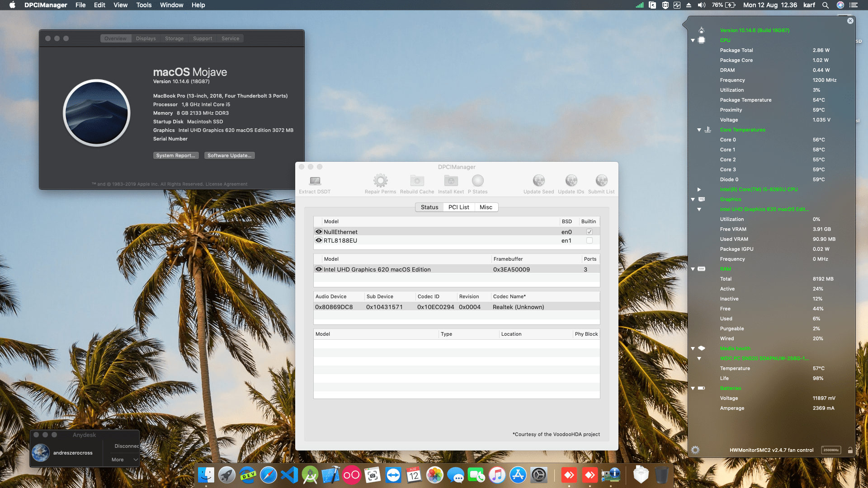The height and width of the screenshot is (488, 868).
Task: Click Disconnect in Anydesk window
Action: (x=127, y=446)
